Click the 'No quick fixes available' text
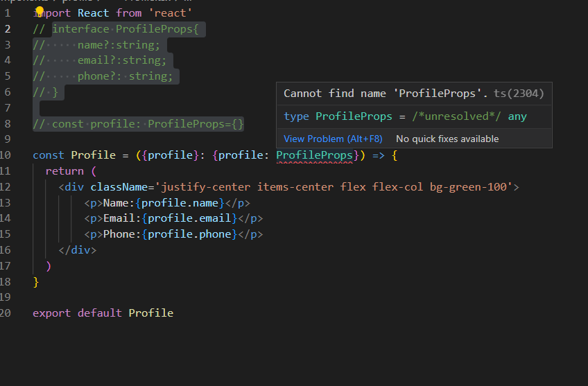This screenshot has height=386, width=588. (x=447, y=139)
